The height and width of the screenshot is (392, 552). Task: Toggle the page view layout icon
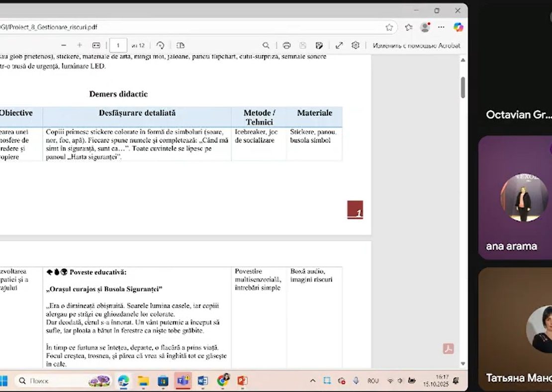(180, 45)
